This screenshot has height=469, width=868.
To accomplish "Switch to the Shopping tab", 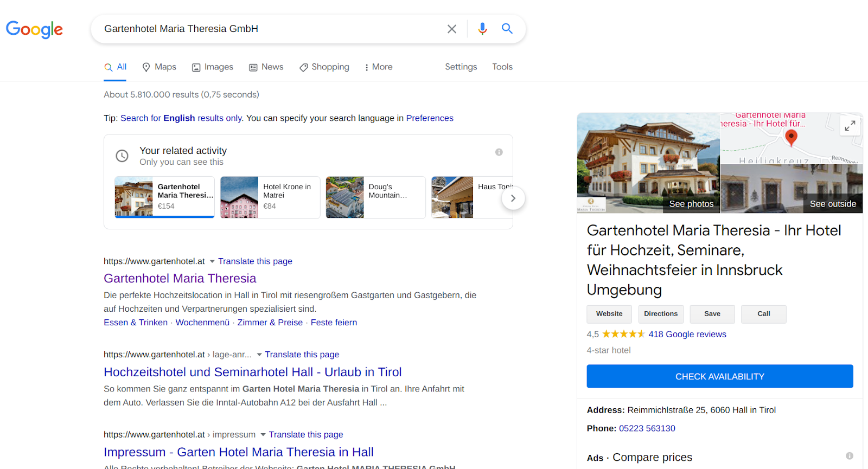I will click(324, 67).
